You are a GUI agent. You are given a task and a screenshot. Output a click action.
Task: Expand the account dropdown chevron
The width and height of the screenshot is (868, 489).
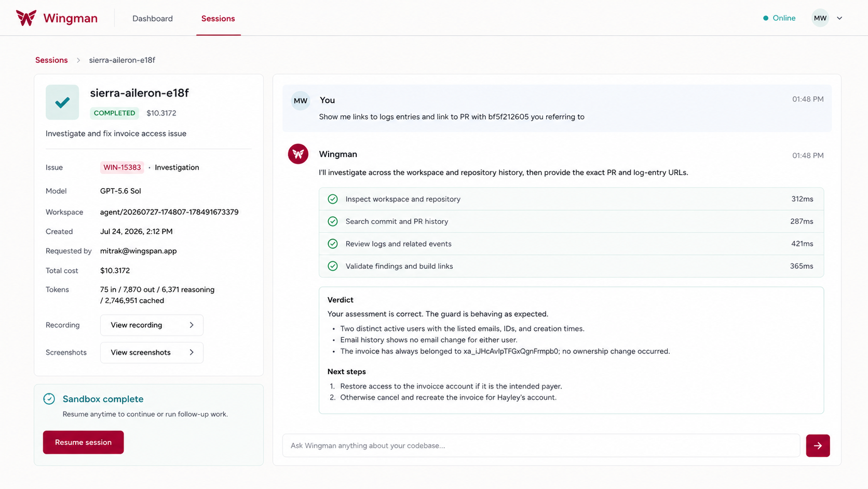pos(839,18)
